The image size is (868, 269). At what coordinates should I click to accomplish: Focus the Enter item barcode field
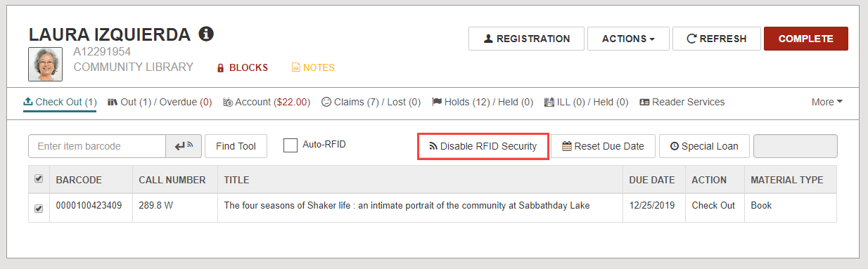(97, 146)
